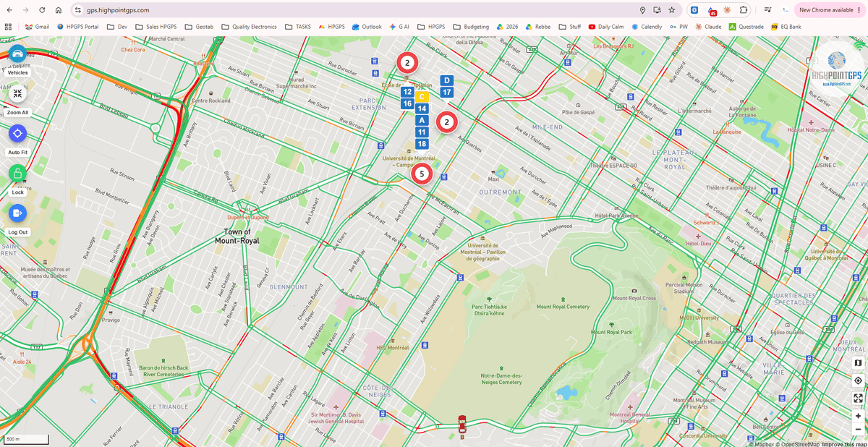868x447 pixels.
Task: Click the Auto Fit crosshair icon
Action: pos(17,133)
